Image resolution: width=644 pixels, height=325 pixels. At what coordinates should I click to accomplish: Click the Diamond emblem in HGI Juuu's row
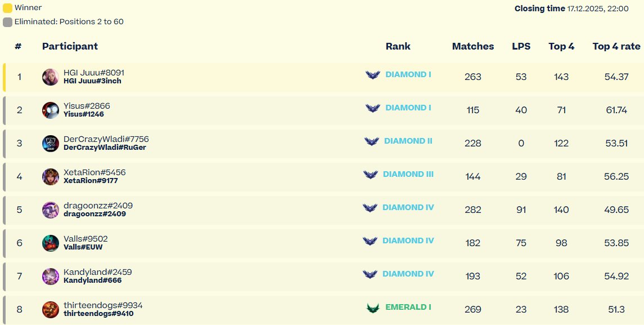tap(373, 75)
